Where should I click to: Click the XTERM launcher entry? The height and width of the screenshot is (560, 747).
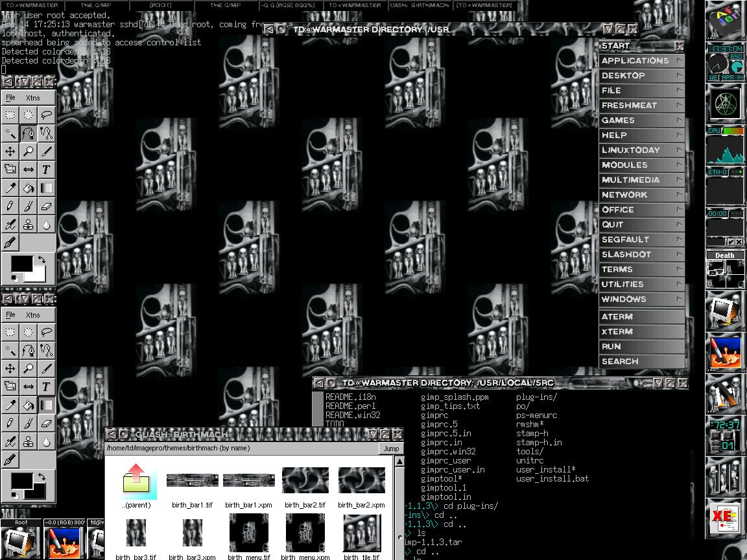click(641, 331)
